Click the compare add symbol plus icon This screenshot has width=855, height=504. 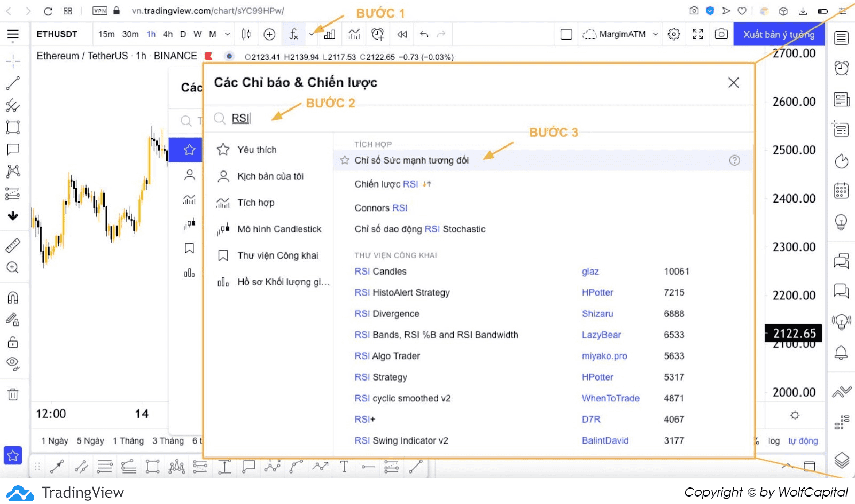[270, 34]
